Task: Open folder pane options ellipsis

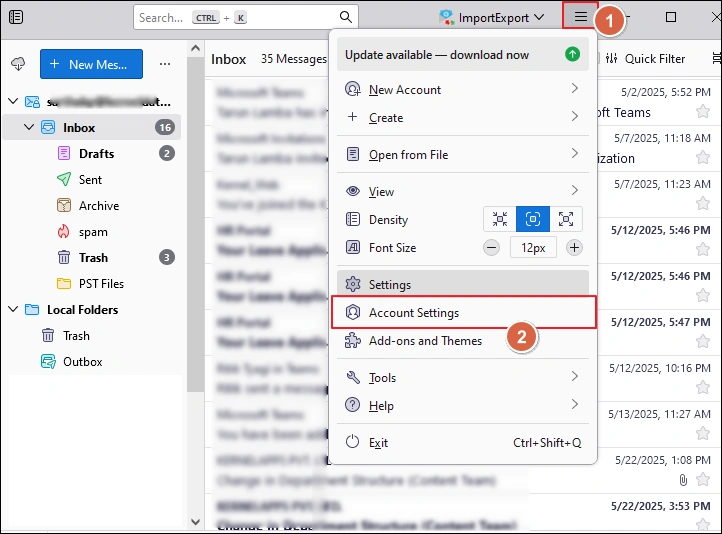Action: [x=165, y=64]
